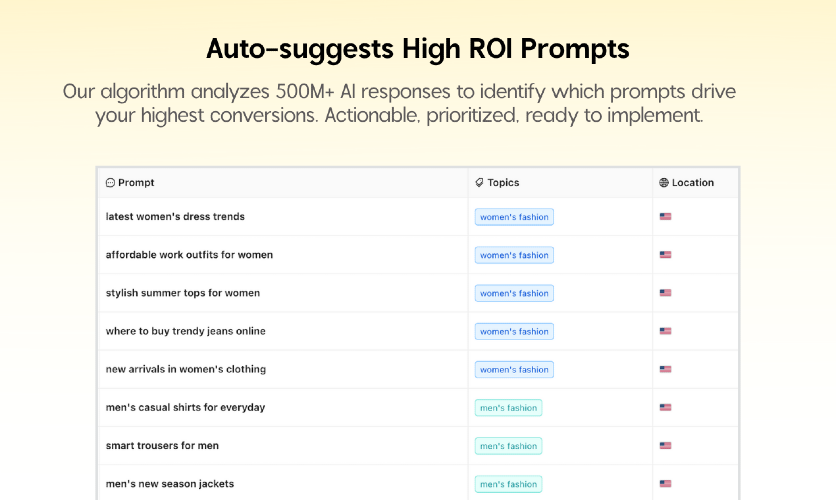
Task: Open the 'new arrivals in women's clothing' prompt
Action: [186, 369]
